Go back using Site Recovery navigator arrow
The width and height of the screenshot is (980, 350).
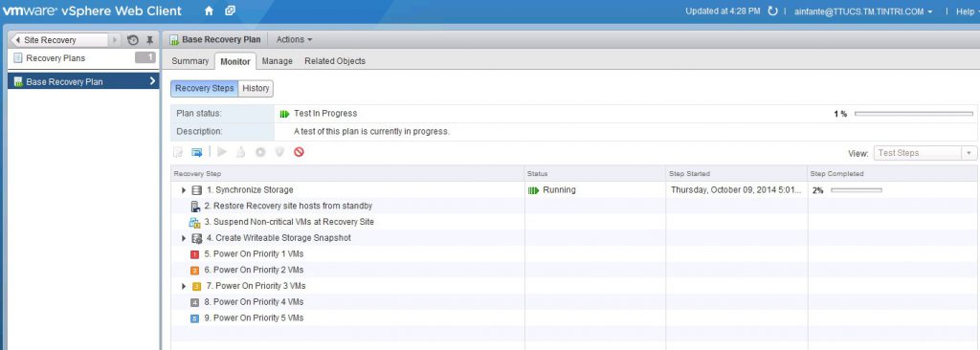coord(17,40)
